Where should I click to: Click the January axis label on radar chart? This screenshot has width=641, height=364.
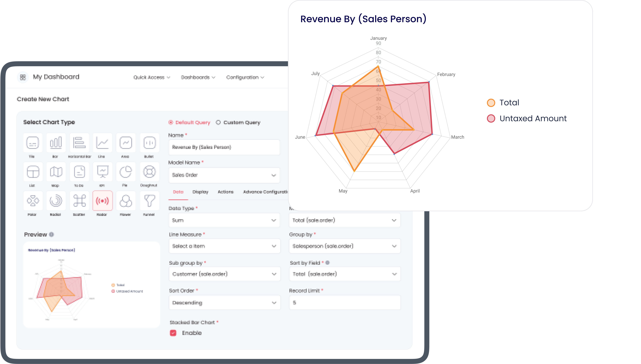click(x=378, y=38)
